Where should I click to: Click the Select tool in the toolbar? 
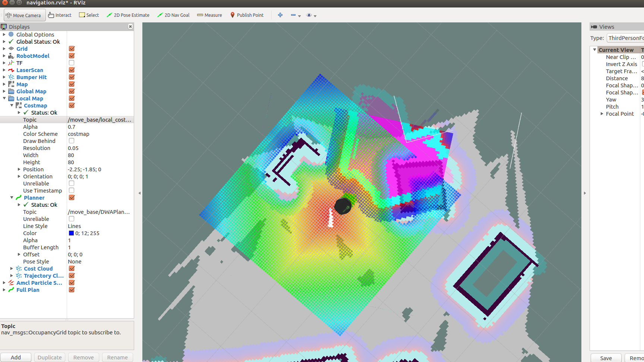tap(89, 15)
